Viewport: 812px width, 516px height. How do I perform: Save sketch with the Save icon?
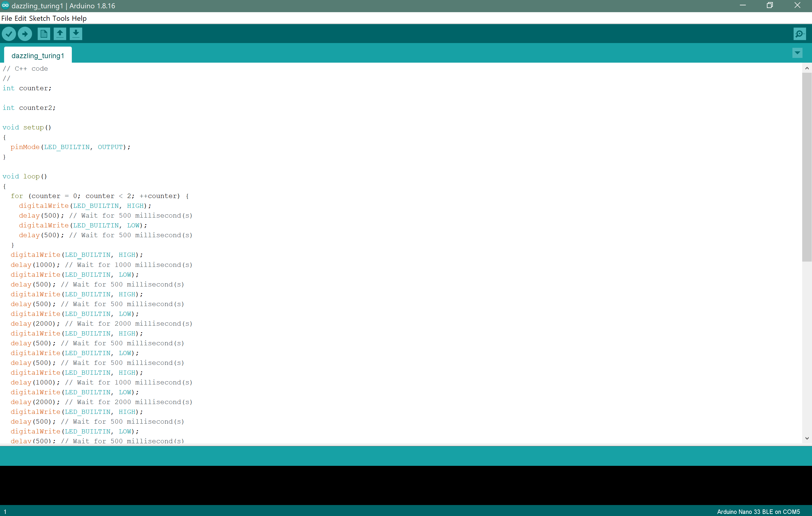(x=76, y=34)
